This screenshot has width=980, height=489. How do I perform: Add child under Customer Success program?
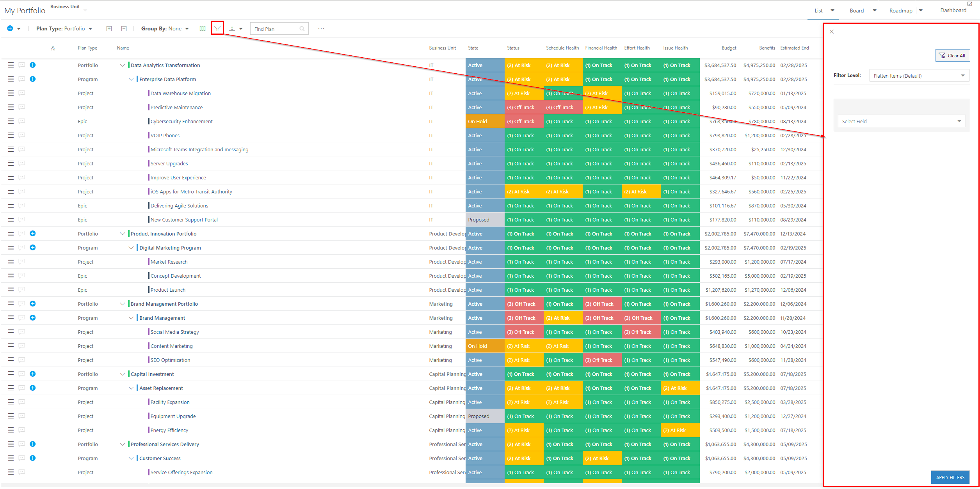pos(33,458)
